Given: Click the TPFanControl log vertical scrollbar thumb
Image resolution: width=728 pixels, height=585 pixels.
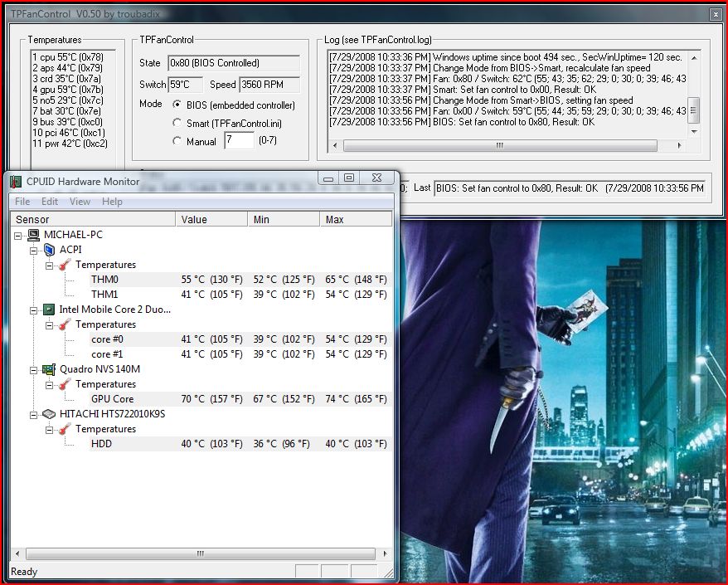Looking at the screenshot, I should pyautogui.click(x=693, y=110).
